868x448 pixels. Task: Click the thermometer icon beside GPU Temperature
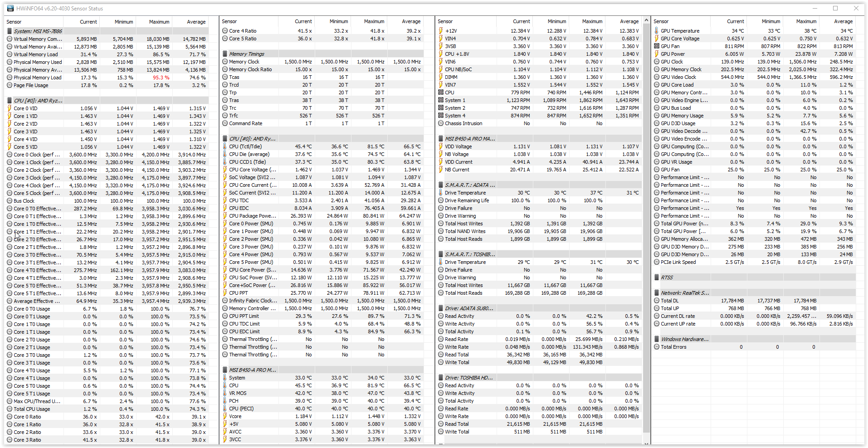point(657,31)
